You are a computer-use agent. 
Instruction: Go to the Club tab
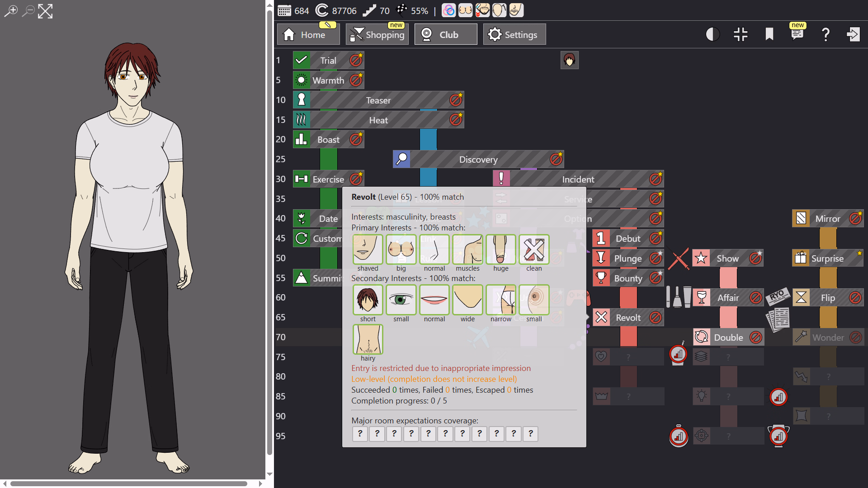coord(445,35)
